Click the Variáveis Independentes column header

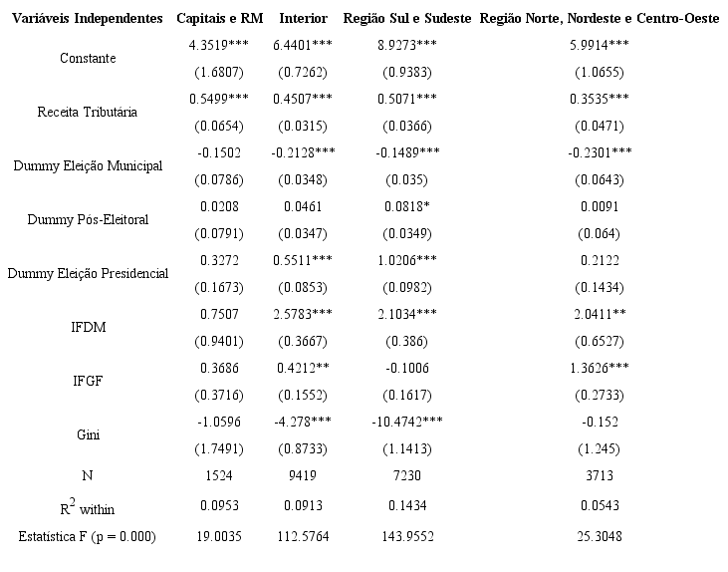87,19
